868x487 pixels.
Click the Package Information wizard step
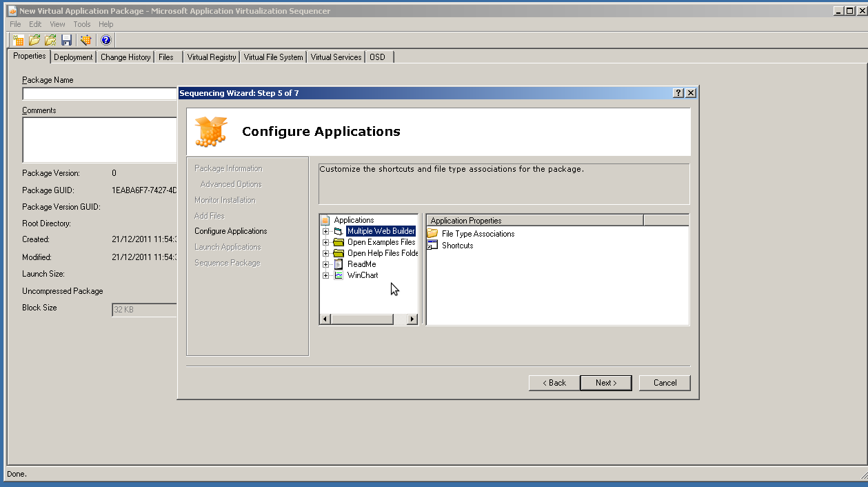click(x=228, y=168)
